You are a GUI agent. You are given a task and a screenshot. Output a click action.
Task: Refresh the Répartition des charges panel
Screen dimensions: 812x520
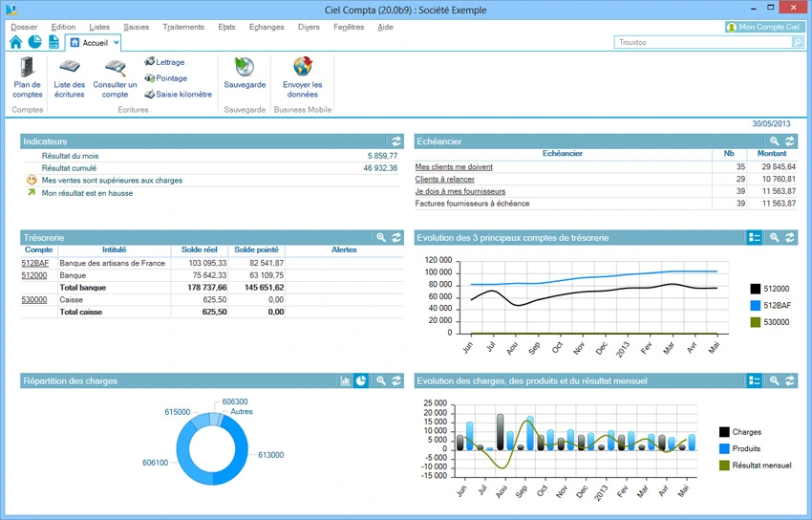click(396, 380)
